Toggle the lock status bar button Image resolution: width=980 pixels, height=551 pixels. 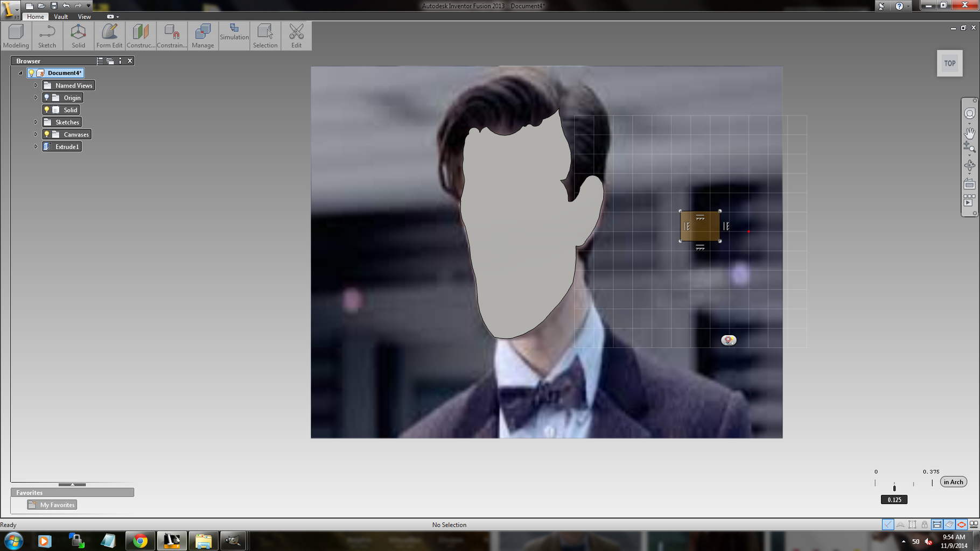pyautogui.click(x=925, y=524)
